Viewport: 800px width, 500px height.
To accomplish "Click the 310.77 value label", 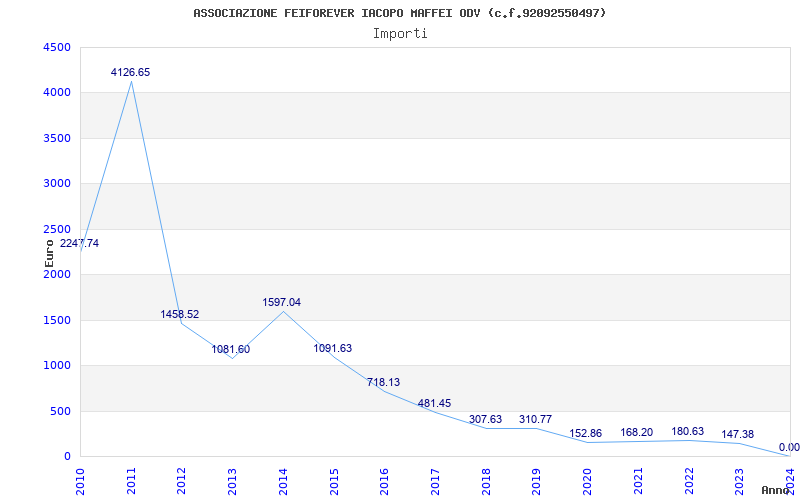I will (535, 419).
